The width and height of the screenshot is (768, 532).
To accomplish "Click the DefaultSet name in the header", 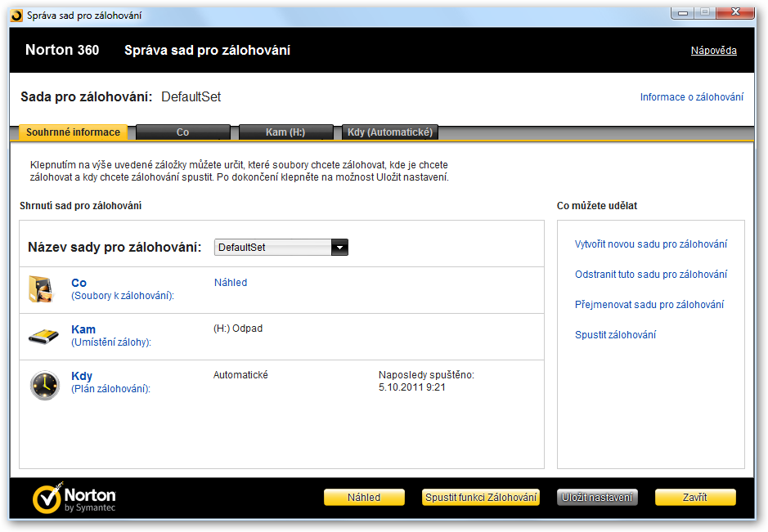I will tap(191, 97).
